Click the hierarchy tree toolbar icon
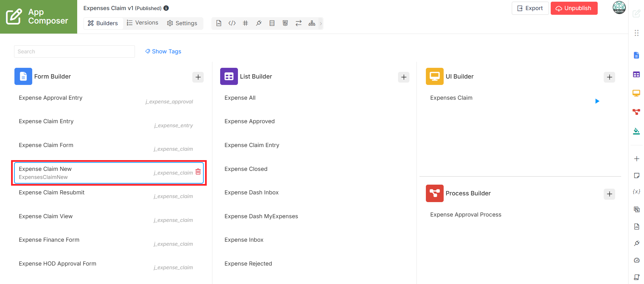This screenshot has width=644, height=284. 312,23
